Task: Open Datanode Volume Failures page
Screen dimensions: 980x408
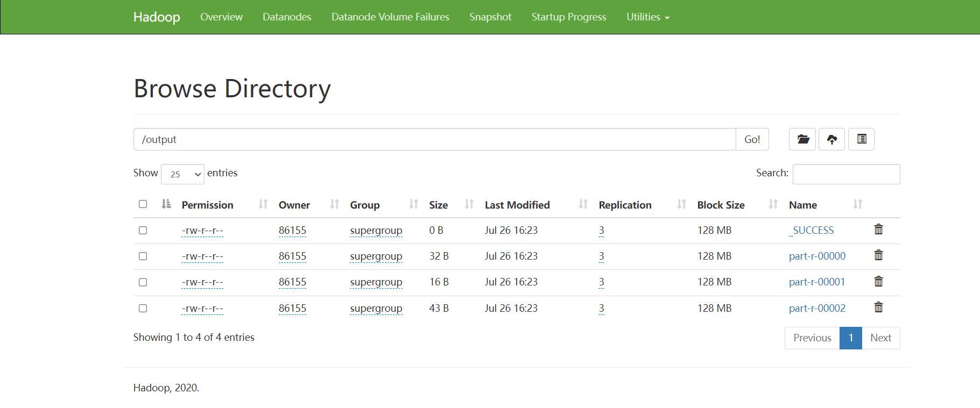Action: coord(390,17)
